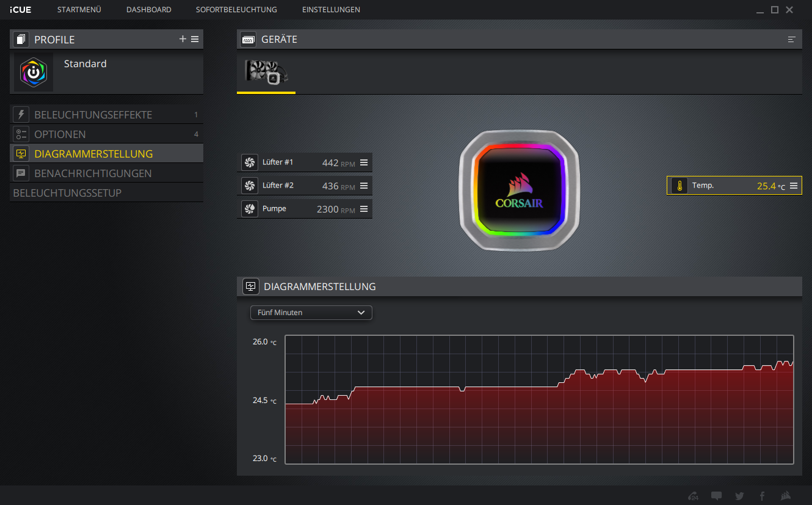Image resolution: width=812 pixels, height=505 pixels.
Task: Click the 436 RPM reading of Lüfter #2
Action: click(x=339, y=186)
